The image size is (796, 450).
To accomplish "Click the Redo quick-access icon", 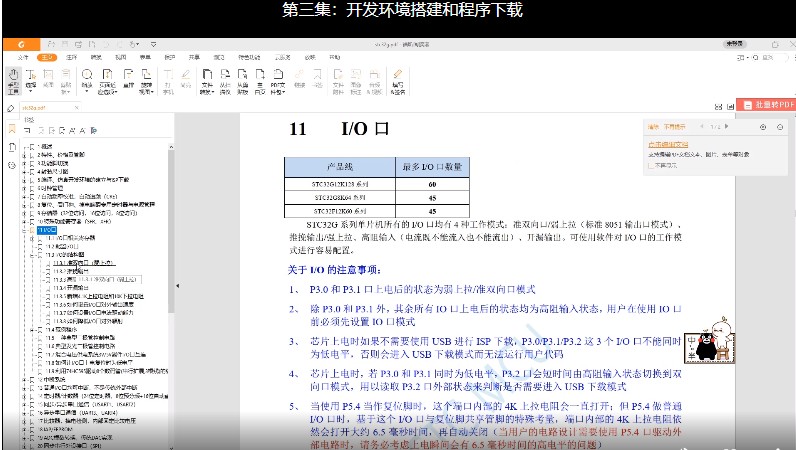I will 120,45.
